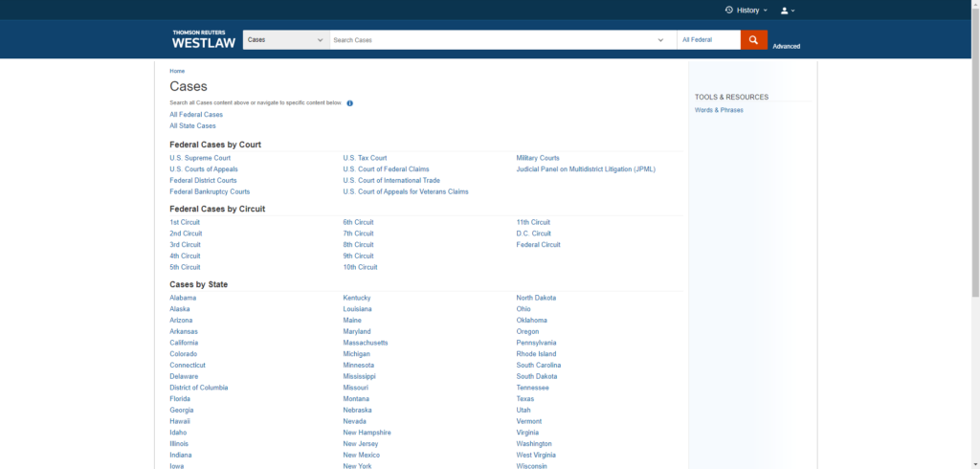This screenshot has height=469, width=980.
Task: Open All State Cases
Action: pyautogui.click(x=192, y=125)
